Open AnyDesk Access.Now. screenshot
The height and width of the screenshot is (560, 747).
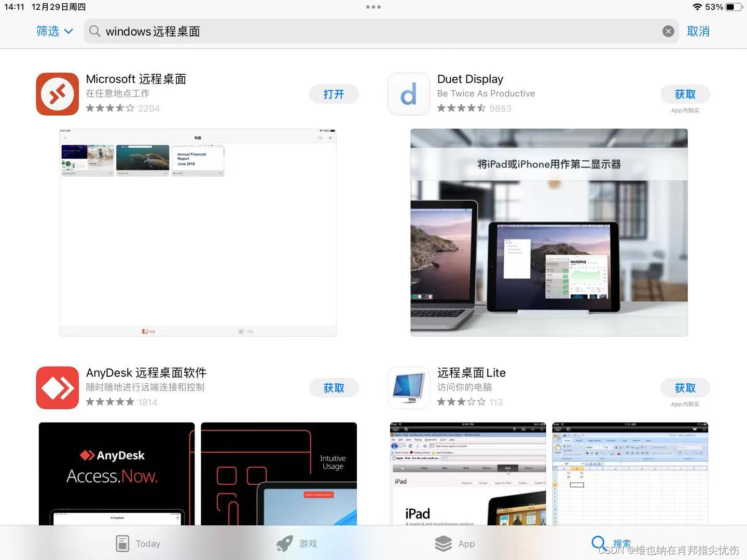[117, 474]
